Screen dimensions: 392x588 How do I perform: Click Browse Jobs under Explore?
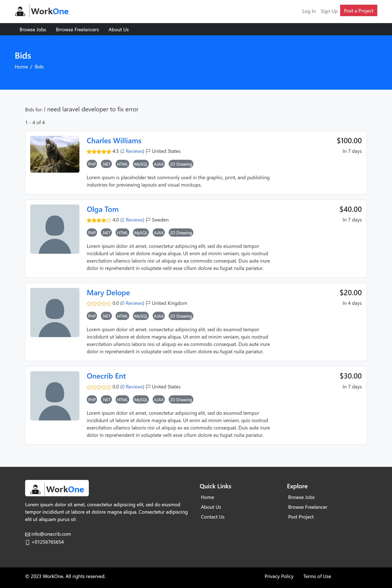[301, 497]
